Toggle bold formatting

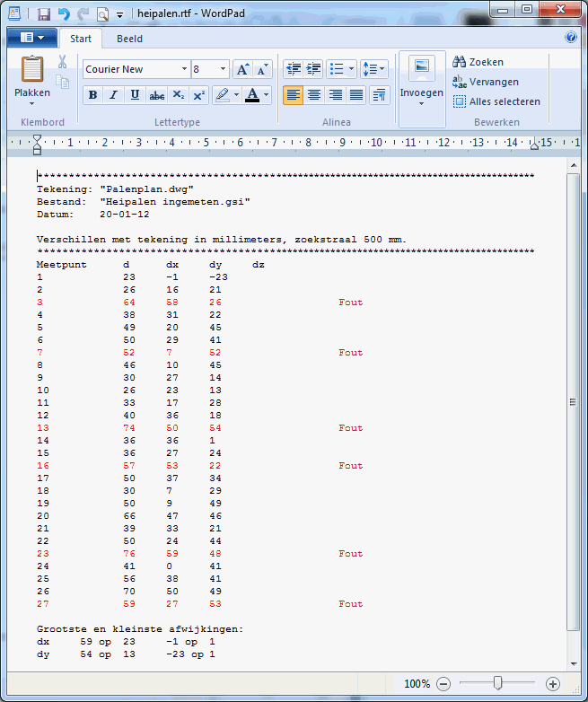point(93,95)
